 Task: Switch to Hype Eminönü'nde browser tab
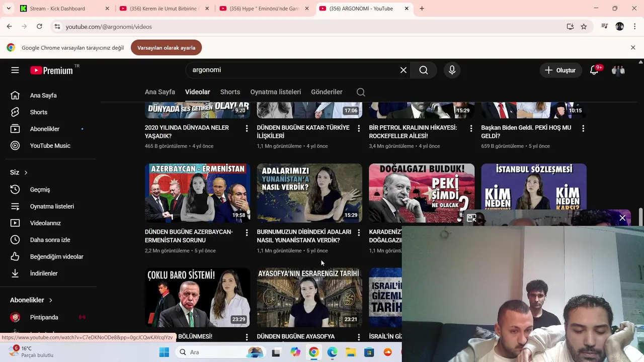coord(264,9)
